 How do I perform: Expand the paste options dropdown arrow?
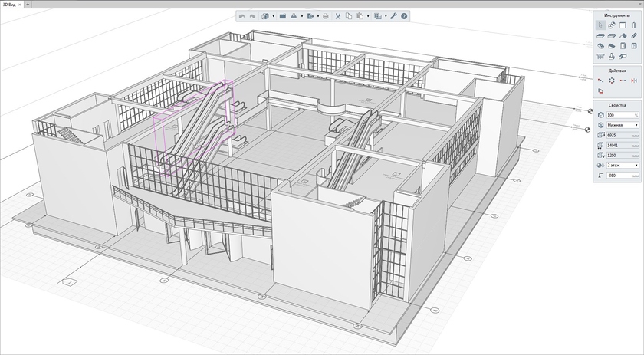pos(368,15)
